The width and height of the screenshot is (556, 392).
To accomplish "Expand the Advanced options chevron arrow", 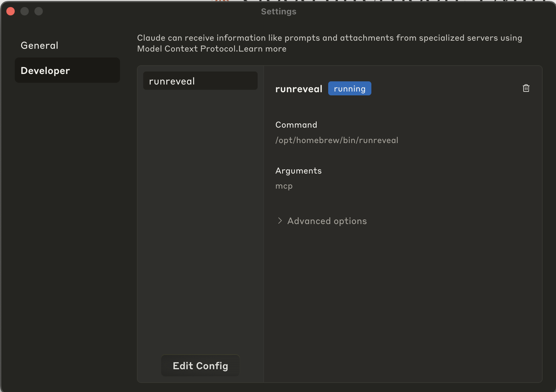I will [280, 221].
